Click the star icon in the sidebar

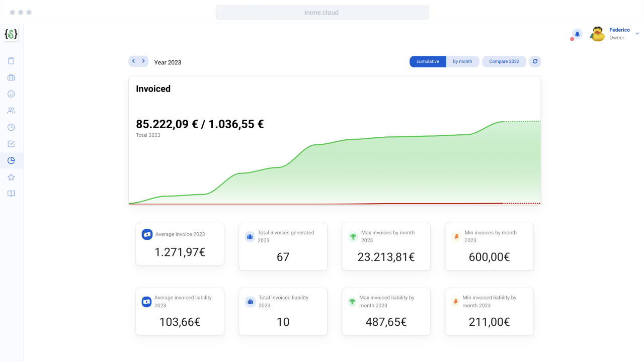tap(11, 177)
